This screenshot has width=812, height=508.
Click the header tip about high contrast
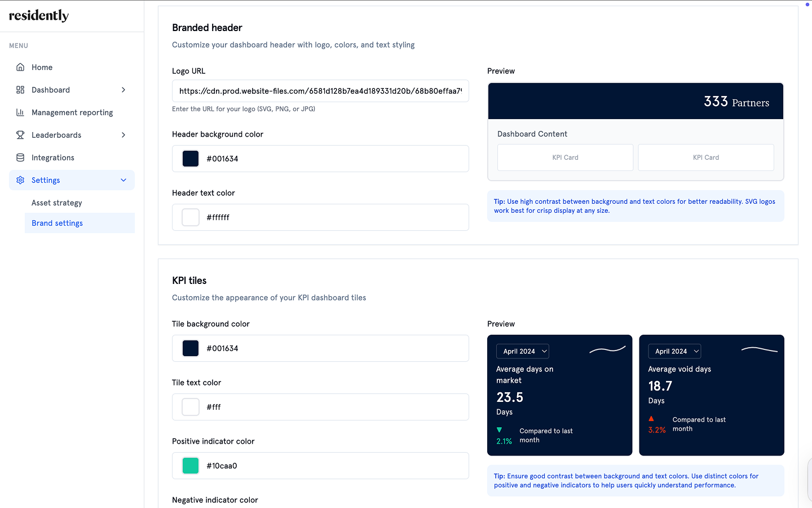point(636,206)
